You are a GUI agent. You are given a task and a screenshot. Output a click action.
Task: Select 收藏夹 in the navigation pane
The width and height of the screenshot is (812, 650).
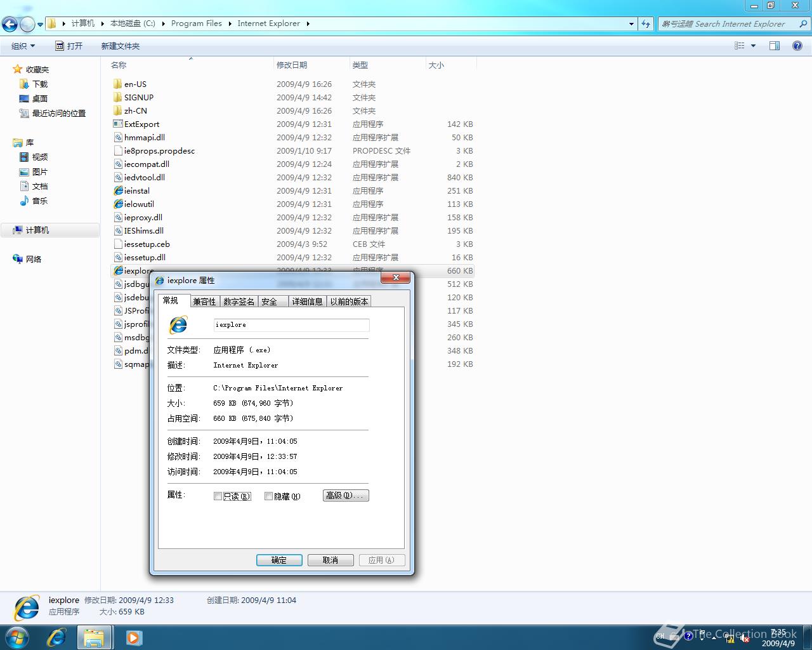coord(37,69)
